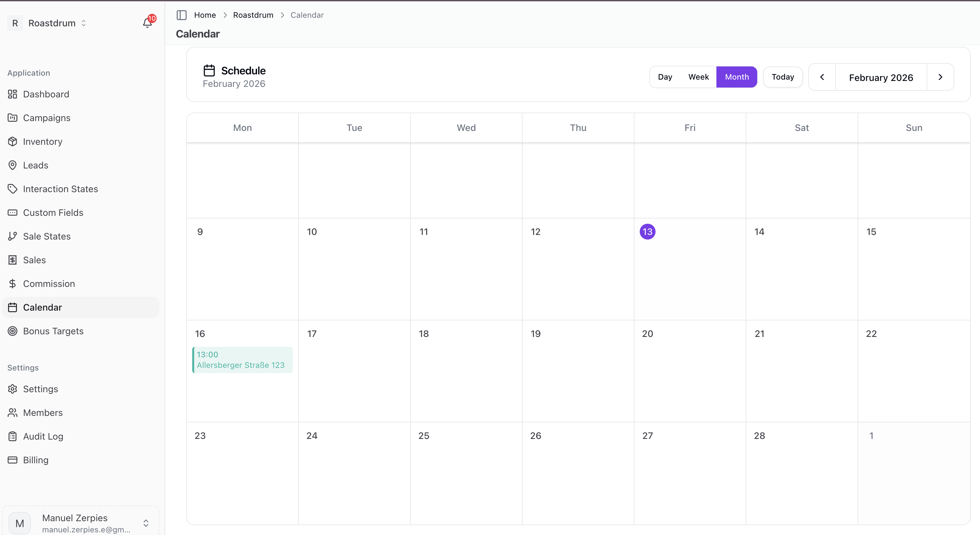Open the 13:00 Allersberger Straße event
Image resolution: width=980 pixels, height=535 pixels.
pos(242,360)
